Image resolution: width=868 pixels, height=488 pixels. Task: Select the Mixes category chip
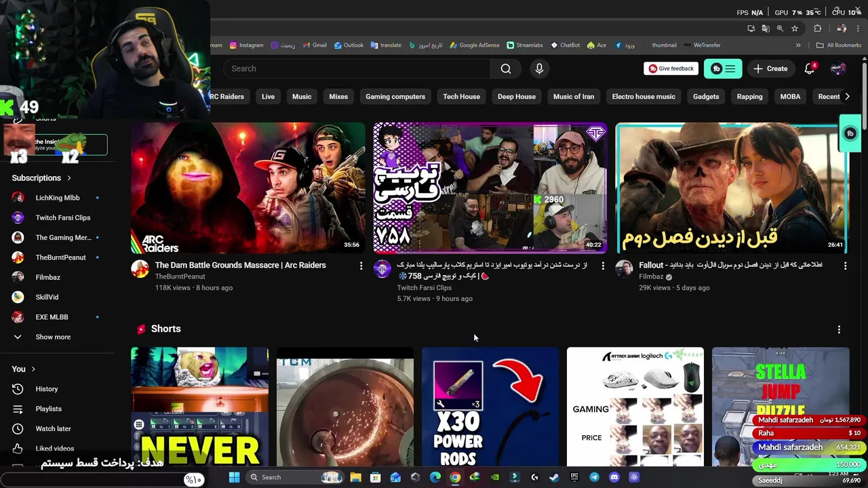click(x=338, y=96)
